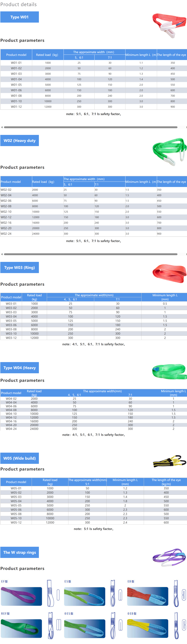Select the W01-12 model cell
Screen dimensions: 187x644
[x=16, y=107]
